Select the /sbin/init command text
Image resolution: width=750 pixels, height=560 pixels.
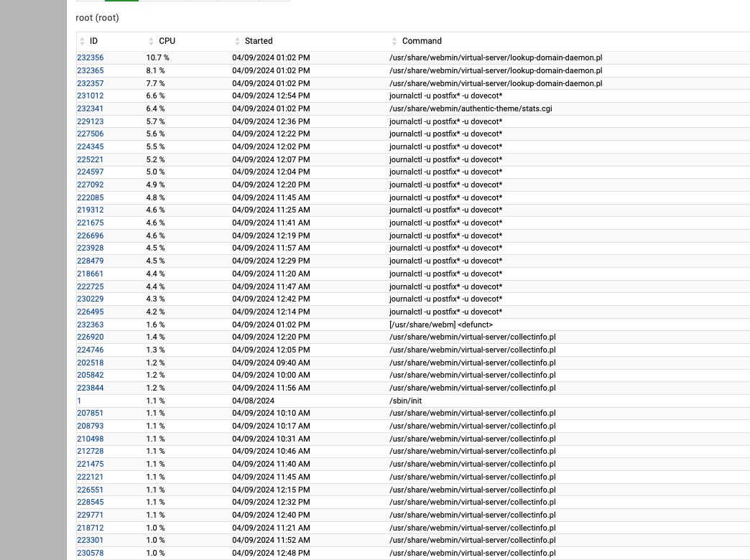tap(406, 401)
